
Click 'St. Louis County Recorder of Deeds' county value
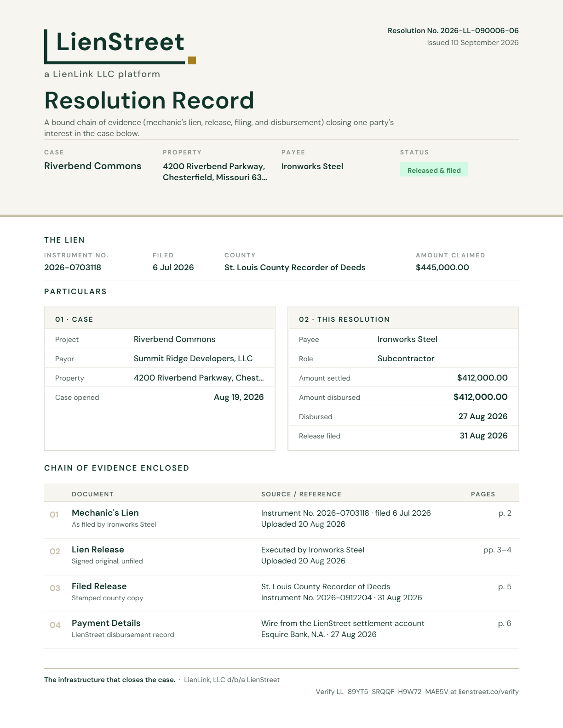click(295, 267)
